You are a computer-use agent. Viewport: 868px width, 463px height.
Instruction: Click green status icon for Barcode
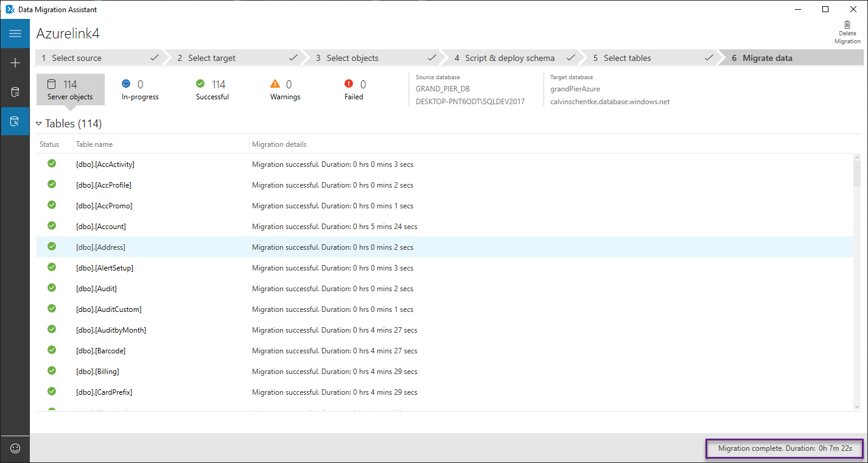52,350
